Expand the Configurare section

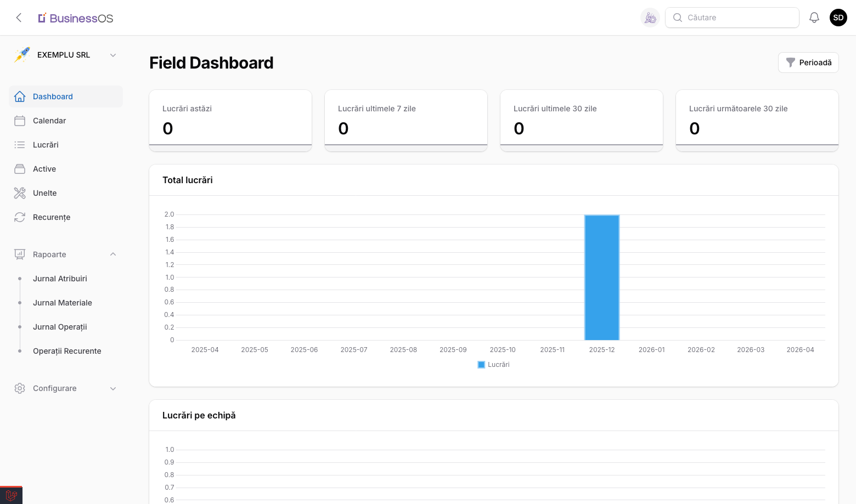113,388
